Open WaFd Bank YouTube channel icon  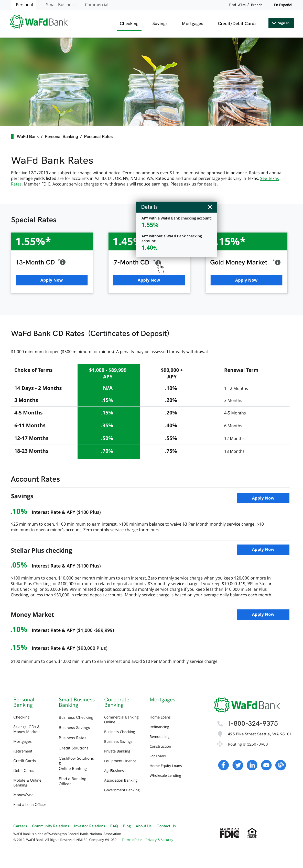pos(266,765)
